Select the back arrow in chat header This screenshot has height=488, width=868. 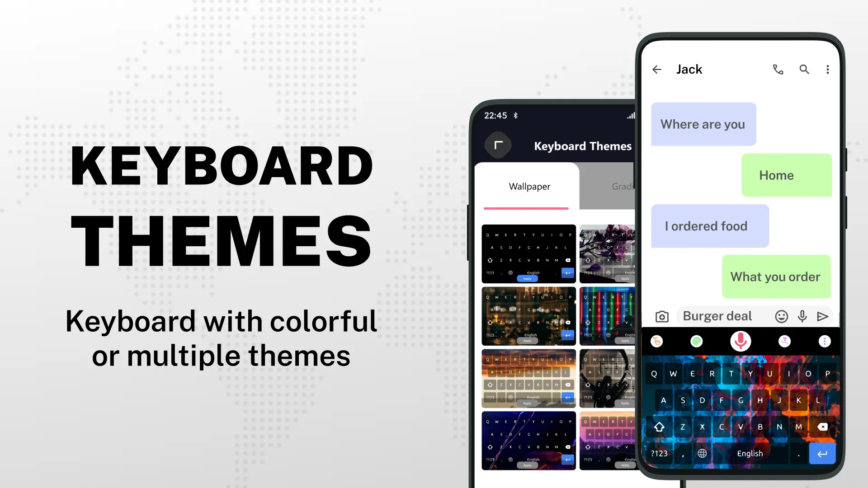(656, 70)
